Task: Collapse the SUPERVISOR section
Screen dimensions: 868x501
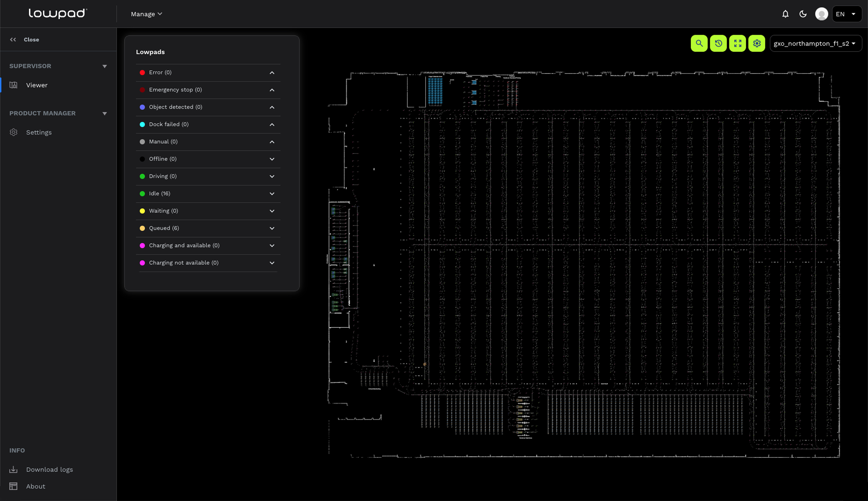Action: (105, 66)
